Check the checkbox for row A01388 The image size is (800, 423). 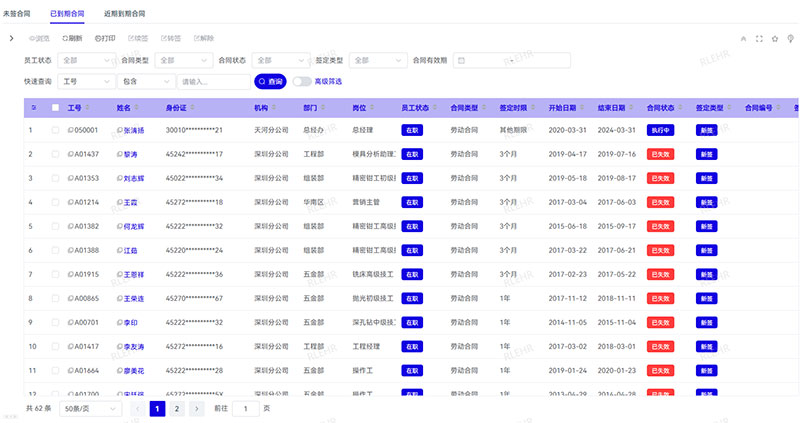coord(55,251)
